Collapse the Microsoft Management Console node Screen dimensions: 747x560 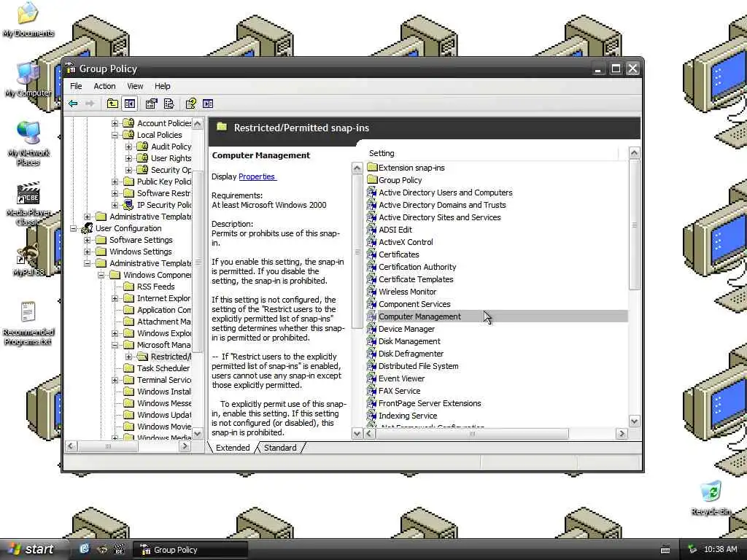(x=115, y=345)
